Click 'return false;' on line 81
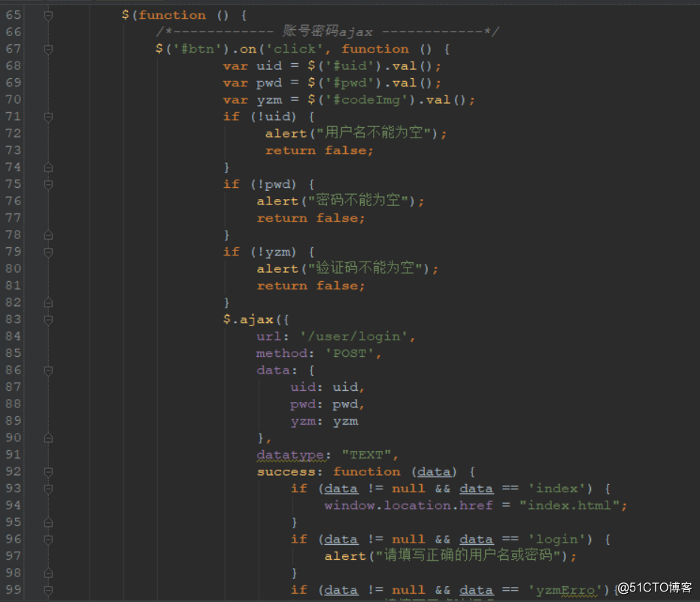This screenshot has width=700, height=602. [x=311, y=286]
